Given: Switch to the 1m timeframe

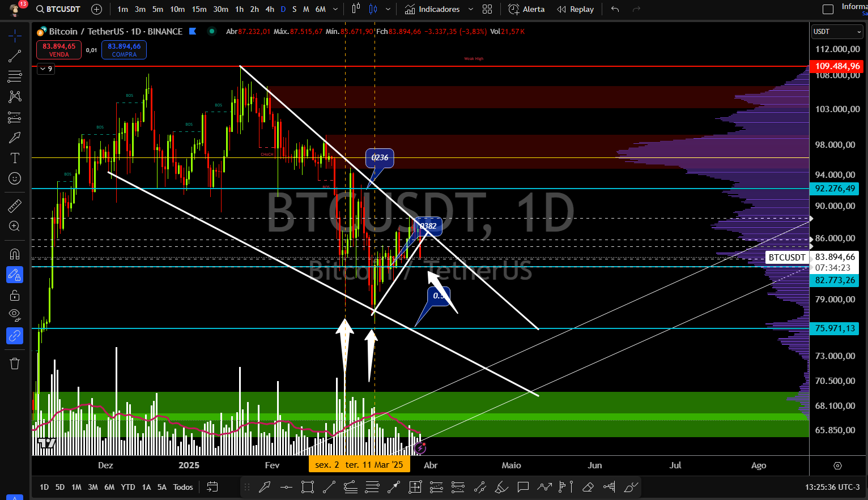Looking at the screenshot, I should point(122,9).
